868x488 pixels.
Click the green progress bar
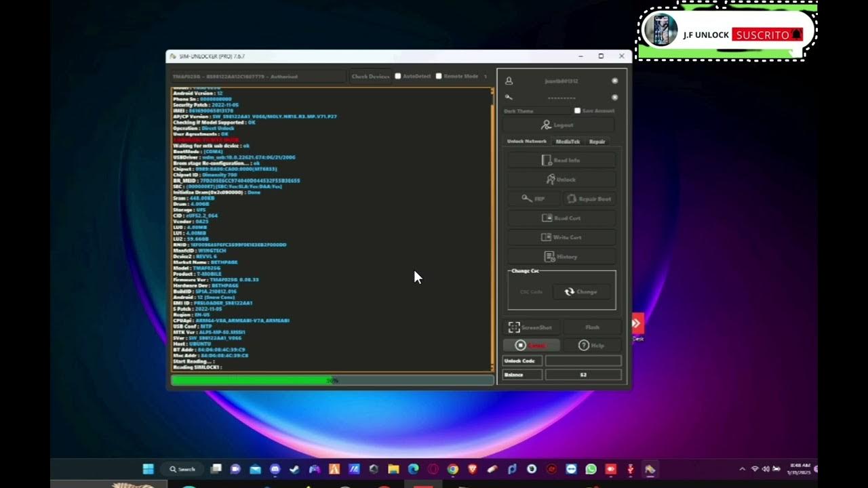(x=332, y=380)
